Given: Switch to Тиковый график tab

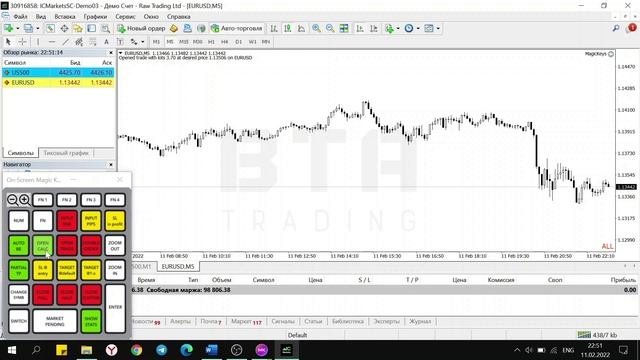Looking at the screenshot, I should [x=66, y=153].
